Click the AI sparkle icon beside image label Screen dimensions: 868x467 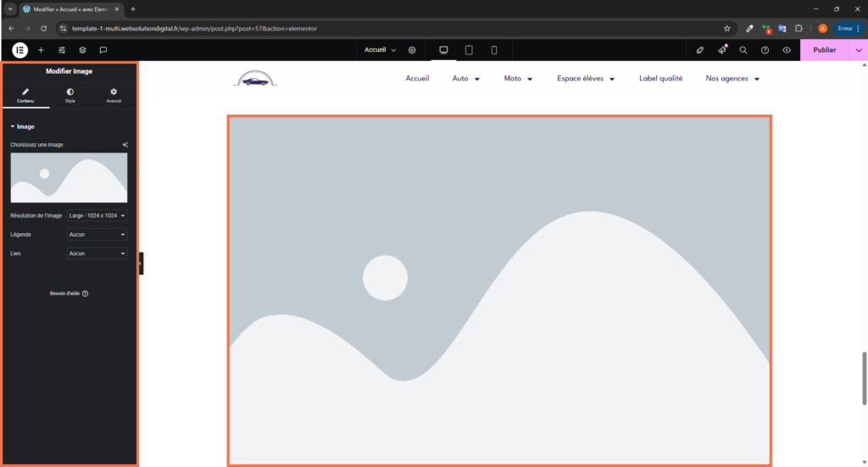tap(125, 145)
